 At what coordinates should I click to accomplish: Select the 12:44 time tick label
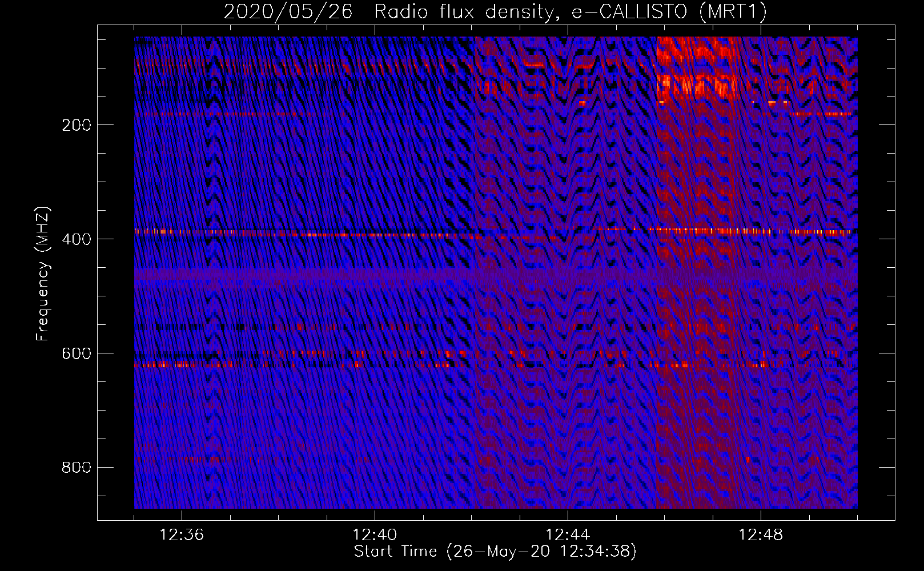[568, 535]
